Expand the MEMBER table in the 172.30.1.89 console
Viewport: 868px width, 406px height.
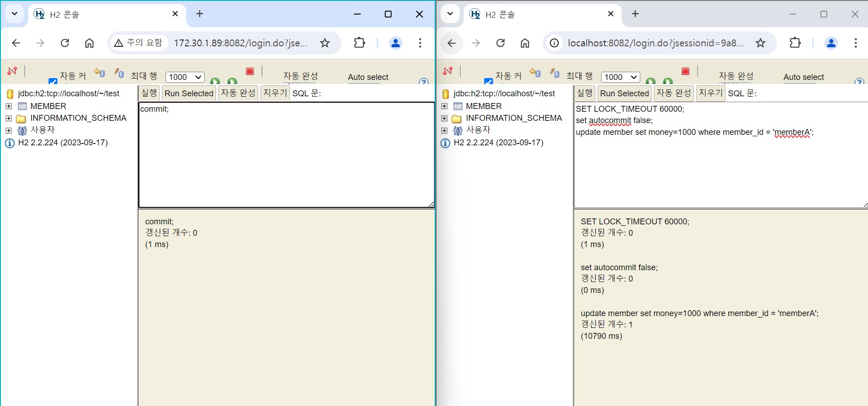point(9,106)
